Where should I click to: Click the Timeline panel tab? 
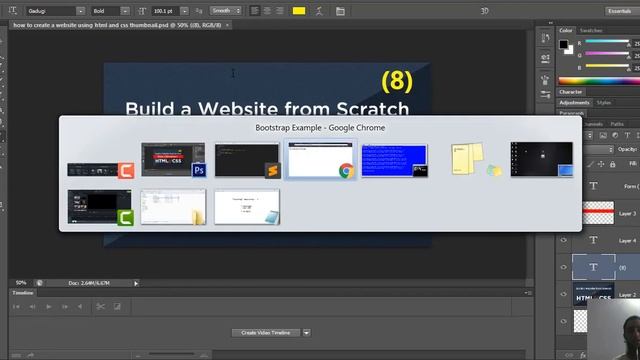click(22, 293)
